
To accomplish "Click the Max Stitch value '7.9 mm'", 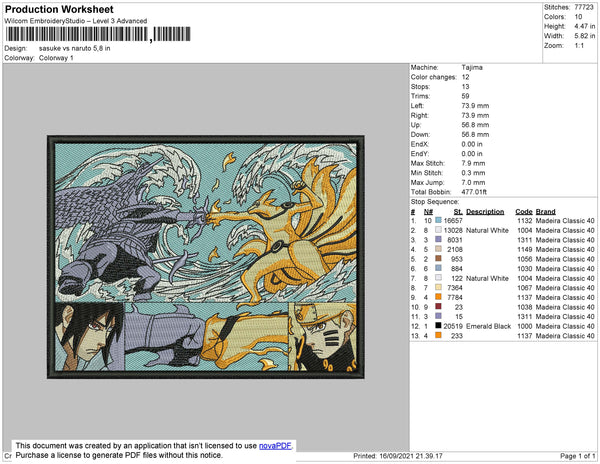I will (x=473, y=163).
